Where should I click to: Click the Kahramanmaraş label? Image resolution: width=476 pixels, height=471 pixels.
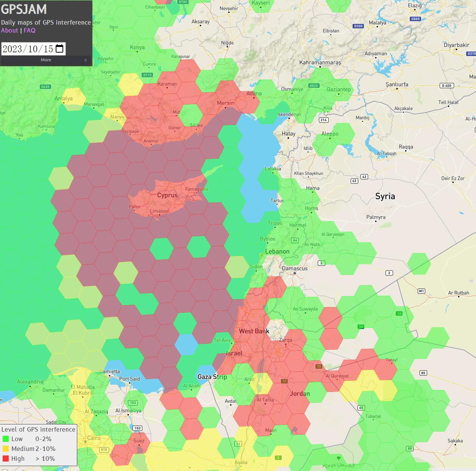coord(320,62)
